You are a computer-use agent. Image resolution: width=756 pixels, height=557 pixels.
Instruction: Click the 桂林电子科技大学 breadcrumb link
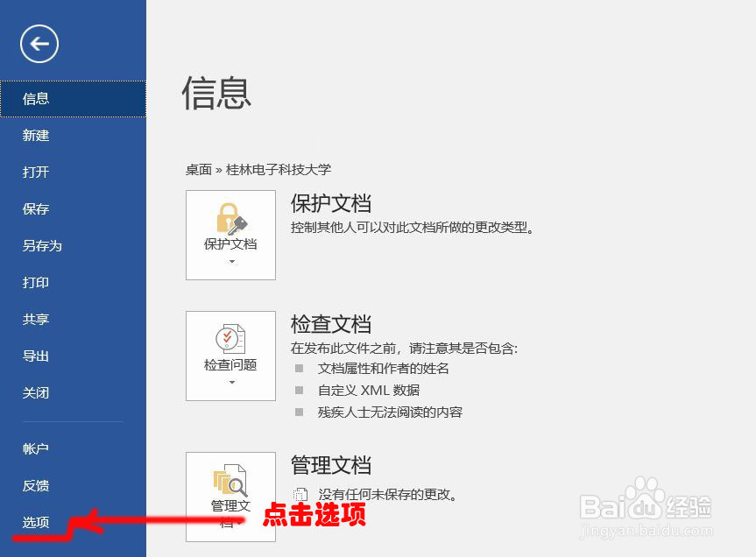tap(278, 169)
